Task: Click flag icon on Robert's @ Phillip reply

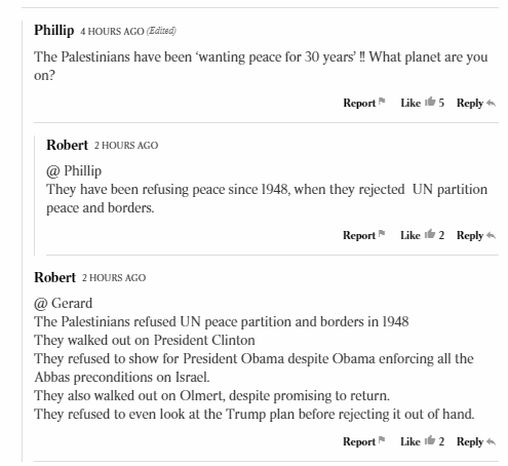Action: [x=382, y=234]
